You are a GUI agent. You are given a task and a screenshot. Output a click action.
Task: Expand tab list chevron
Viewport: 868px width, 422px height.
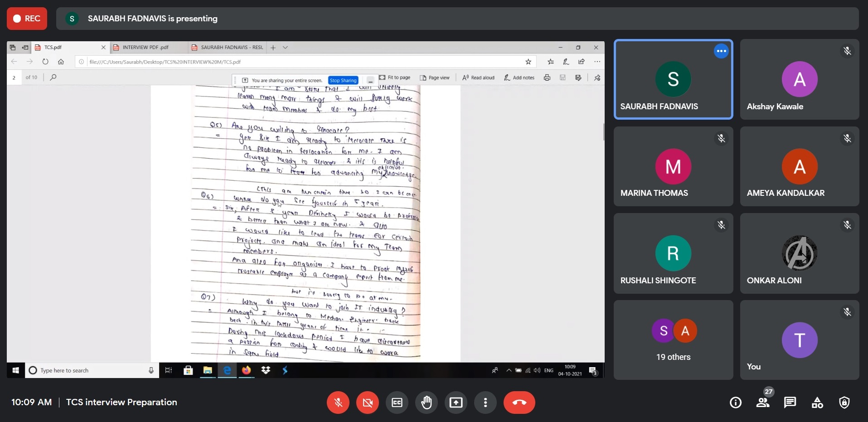(x=285, y=48)
